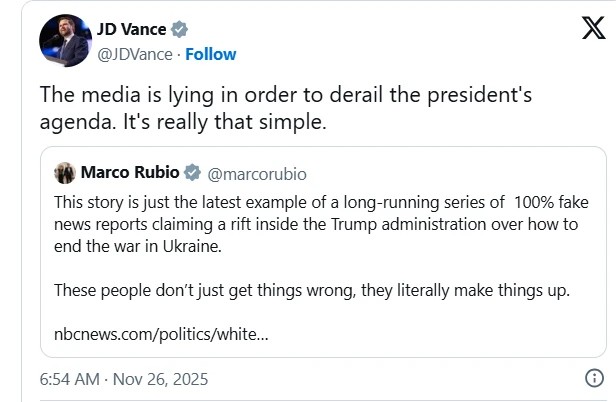Click Marco Rubio's small avatar image

(x=65, y=173)
